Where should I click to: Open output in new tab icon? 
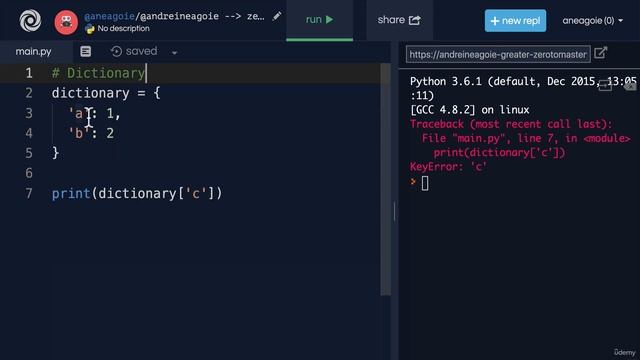pyautogui.click(x=600, y=53)
